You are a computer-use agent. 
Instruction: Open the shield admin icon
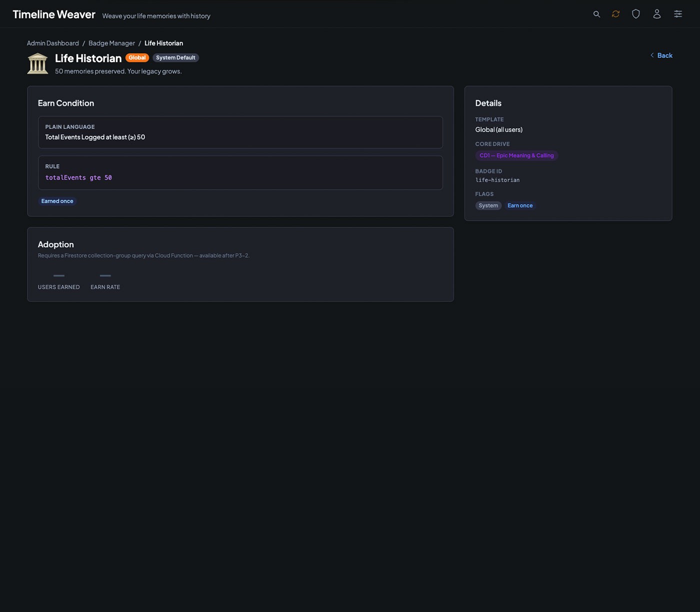pyautogui.click(x=636, y=14)
